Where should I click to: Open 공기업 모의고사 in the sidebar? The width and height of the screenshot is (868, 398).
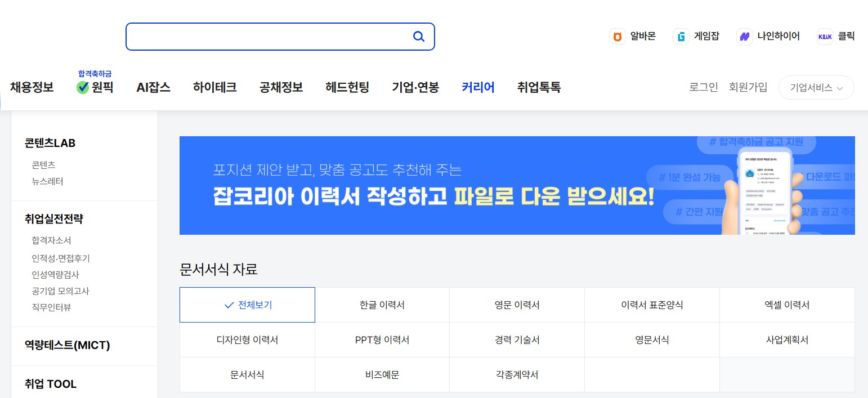click(x=61, y=291)
